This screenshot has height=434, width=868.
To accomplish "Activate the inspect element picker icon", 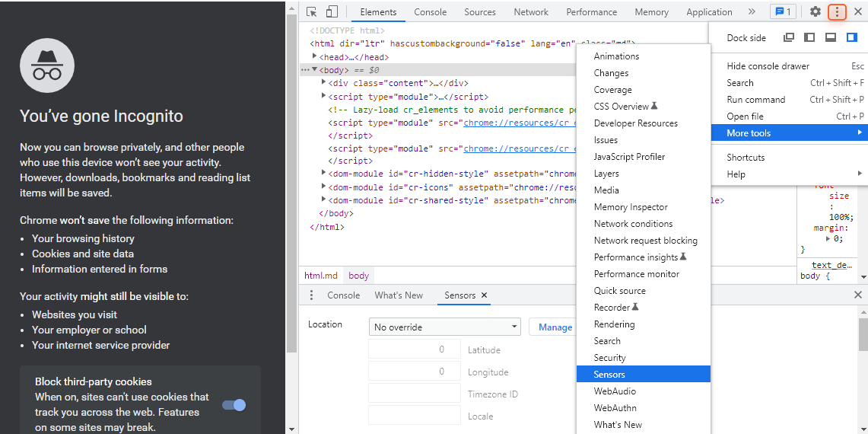I will tap(312, 11).
